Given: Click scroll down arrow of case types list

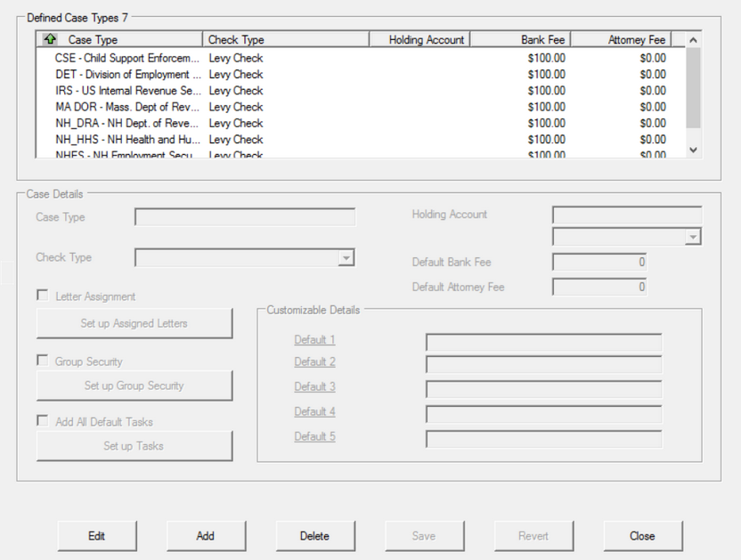Looking at the screenshot, I should point(693,150).
